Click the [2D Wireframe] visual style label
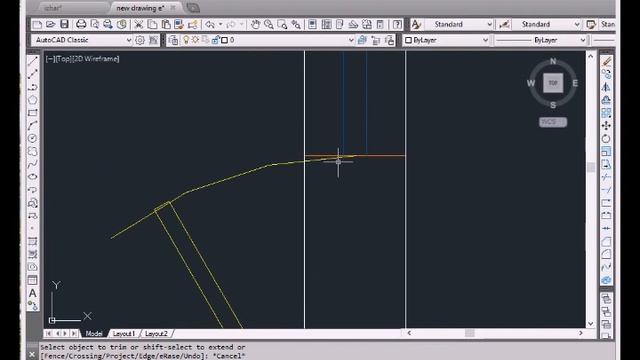640x360 pixels. pos(96,59)
